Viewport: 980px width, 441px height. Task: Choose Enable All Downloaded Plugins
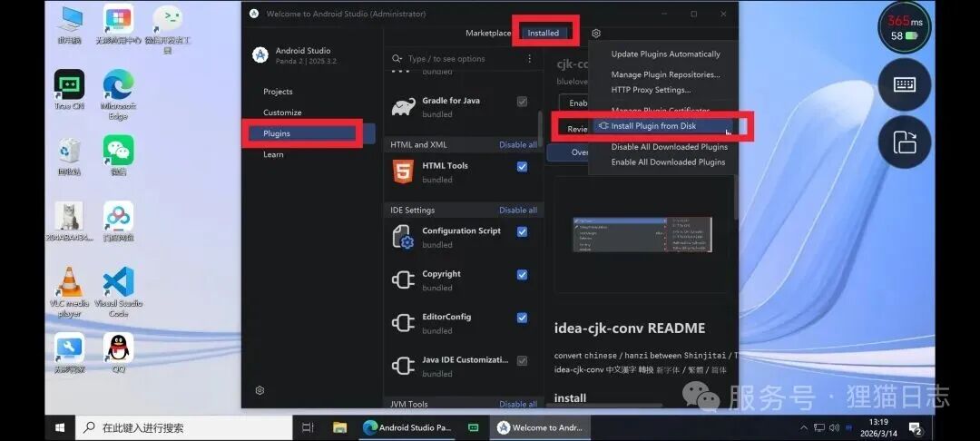(x=668, y=162)
